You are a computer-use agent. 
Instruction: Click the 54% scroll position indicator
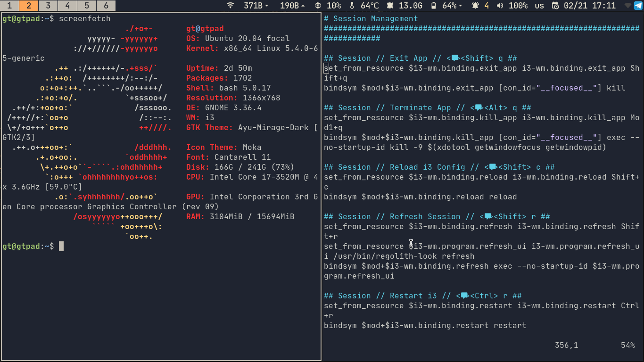point(628,346)
